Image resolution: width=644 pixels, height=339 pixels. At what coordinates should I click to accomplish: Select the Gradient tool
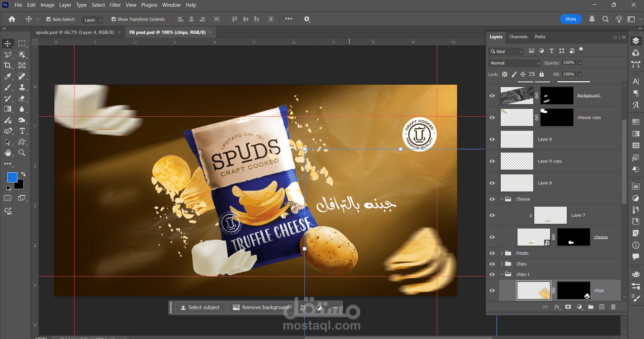[x=8, y=109]
